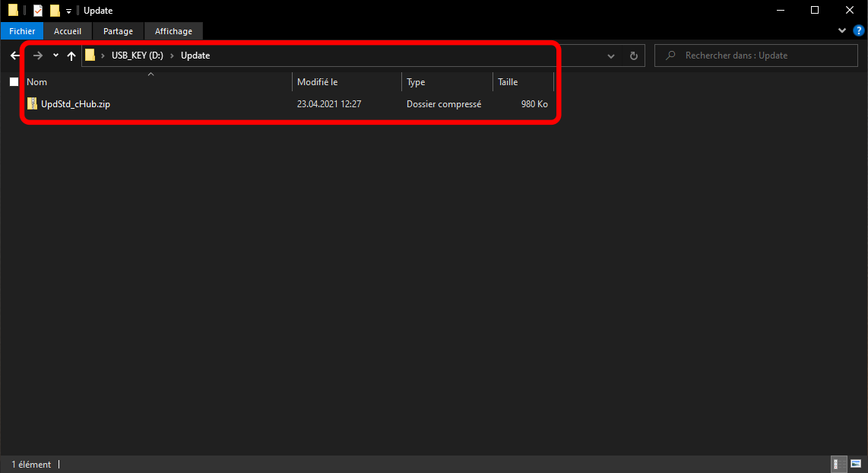Screen dimensions: 868x473
Task: Click the search box Rechercher dans : Update
Action: point(756,56)
